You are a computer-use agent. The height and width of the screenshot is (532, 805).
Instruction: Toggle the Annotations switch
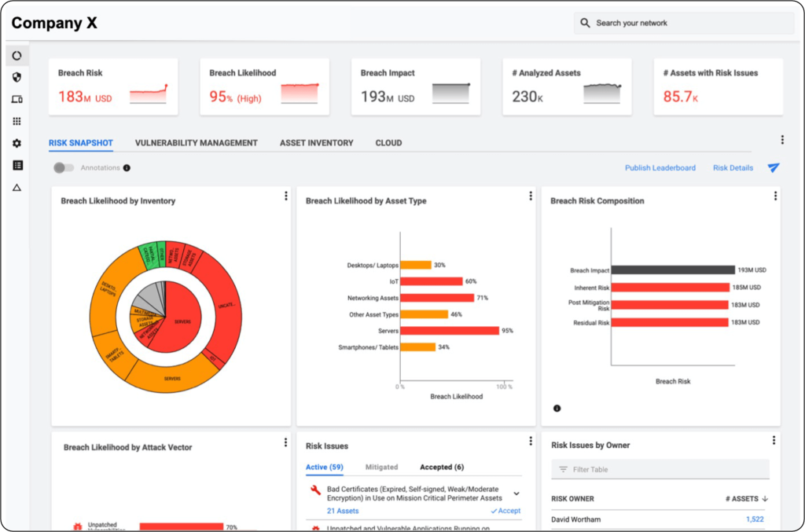click(x=64, y=168)
